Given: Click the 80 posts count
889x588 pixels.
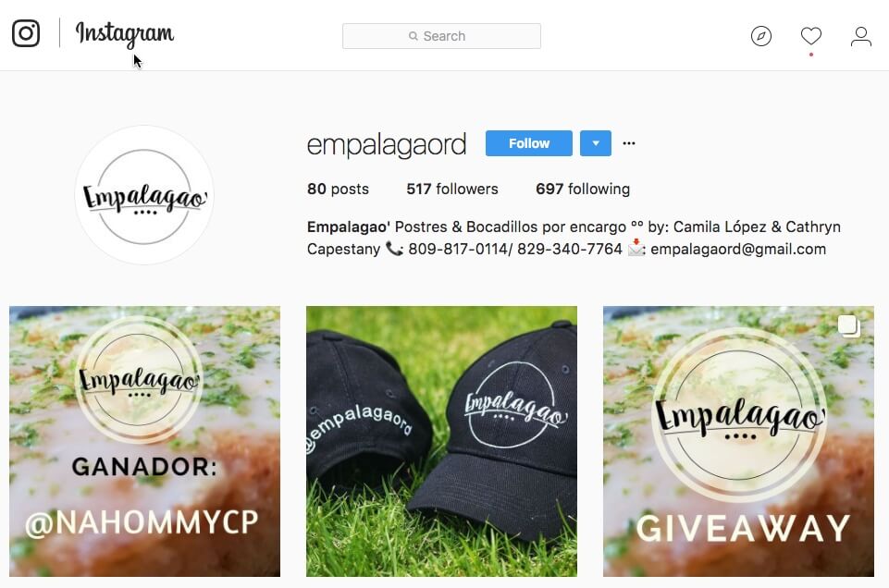Looking at the screenshot, I should pos(338,190).
